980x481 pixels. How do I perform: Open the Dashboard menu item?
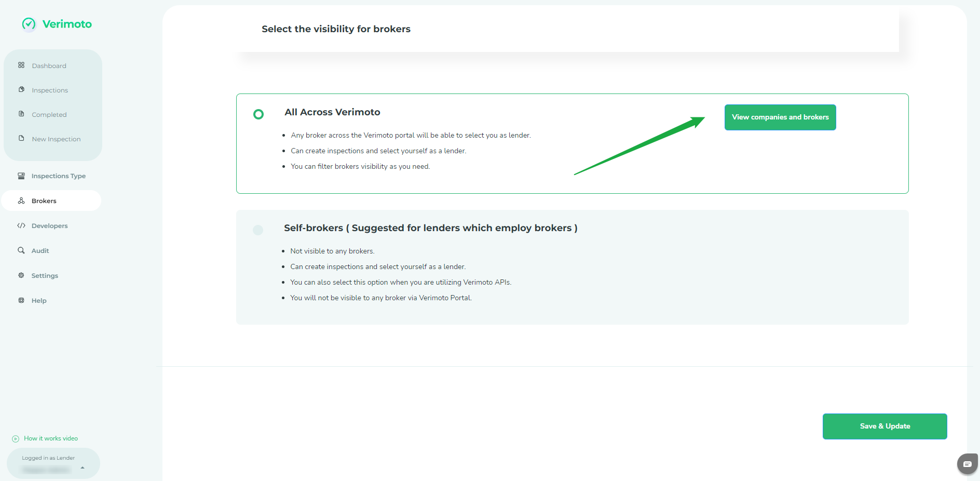[x=49, y=66]
